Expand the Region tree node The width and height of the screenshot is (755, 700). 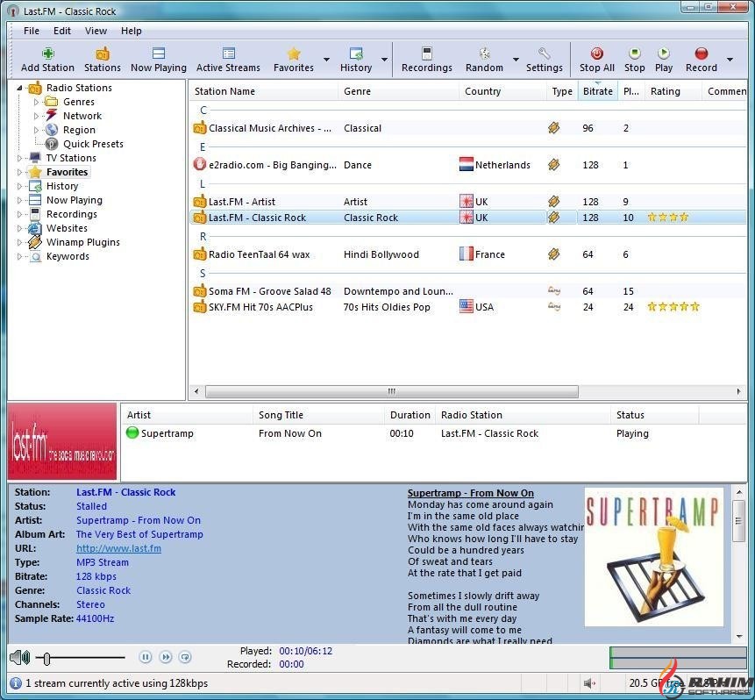pyautogui.click(x=36, y=130)
